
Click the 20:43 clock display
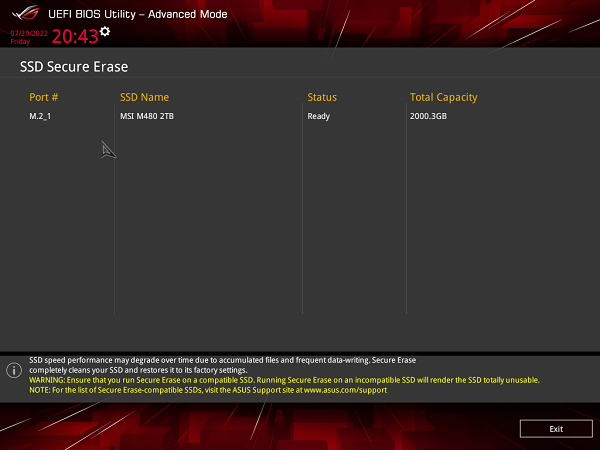(x=75, y=37)
